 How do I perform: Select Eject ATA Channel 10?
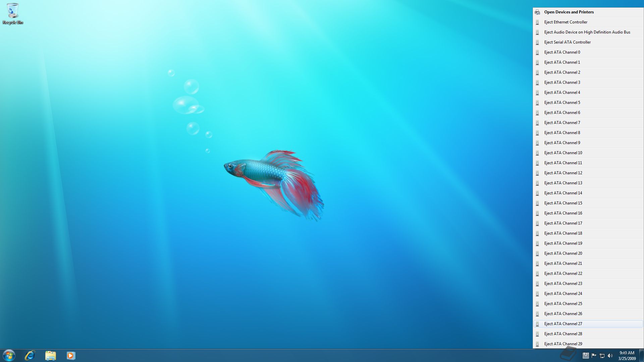(x=588, y=153)
